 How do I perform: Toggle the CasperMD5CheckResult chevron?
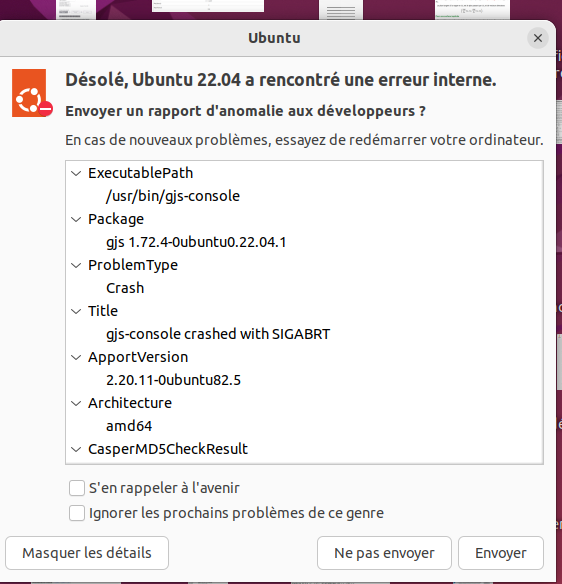[x=76, y=449]
